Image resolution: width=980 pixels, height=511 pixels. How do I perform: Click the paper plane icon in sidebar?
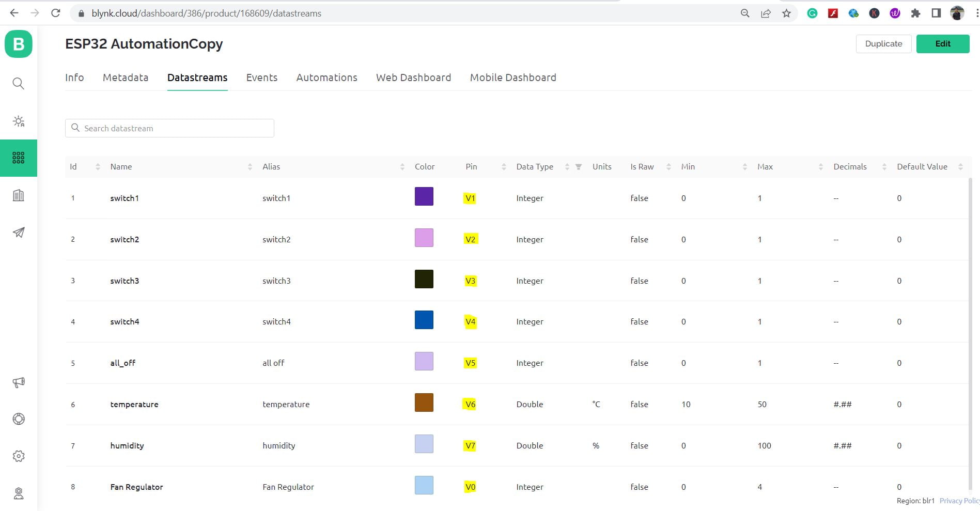[19, 233]
